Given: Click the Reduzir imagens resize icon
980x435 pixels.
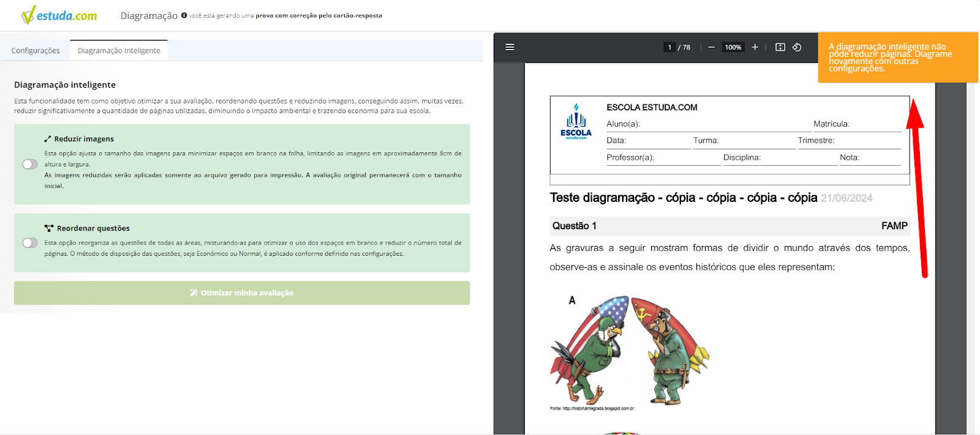Looking at the screenshot, I should 48,139.
